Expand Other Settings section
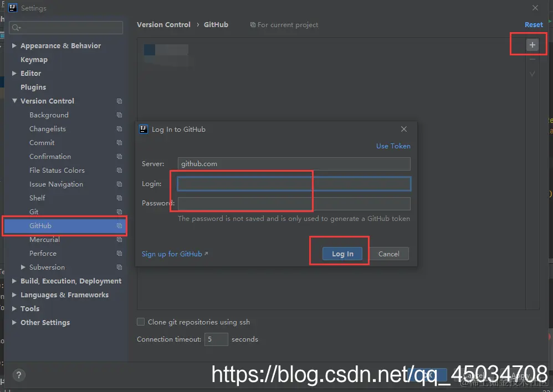Image resolution: width=553 pixels, height=392 pixels. (14, 322)
